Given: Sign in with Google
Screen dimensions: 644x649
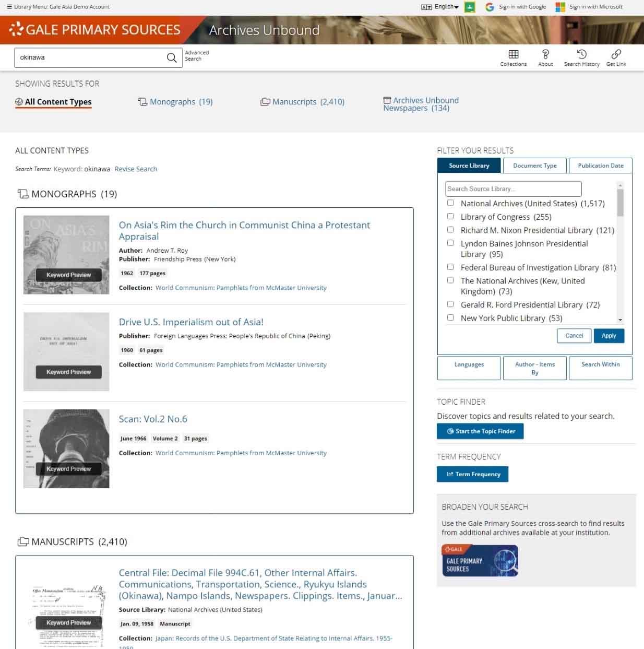Looking at the screenshot, I should pyautogui.click(x=522, y=7).
